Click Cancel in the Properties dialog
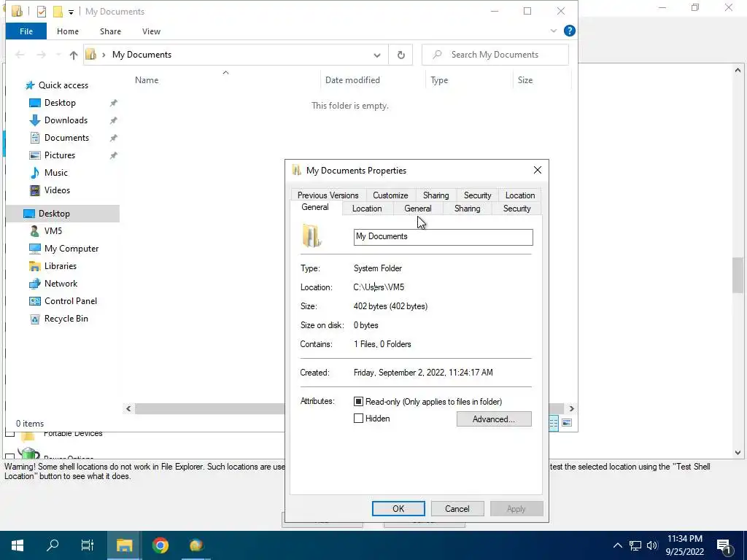Image resolution: width=747 pixels, height=560 pixels. pos(457,508)
